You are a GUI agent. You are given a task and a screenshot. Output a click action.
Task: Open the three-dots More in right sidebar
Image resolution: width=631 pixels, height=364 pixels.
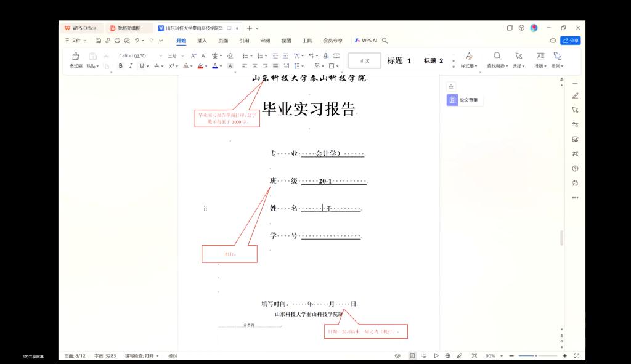pyautogui.click(x=575, y=198)
